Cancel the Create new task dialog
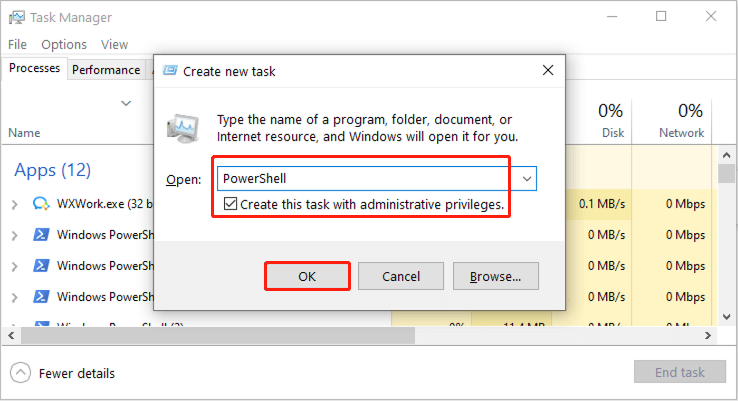 [401, 276]
